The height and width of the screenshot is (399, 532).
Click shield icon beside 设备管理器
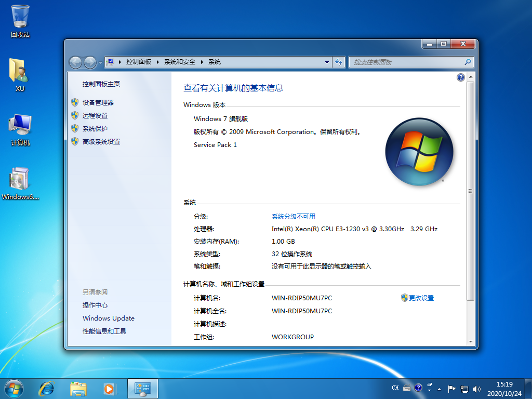pyautogui.click(x=75, y=102)
